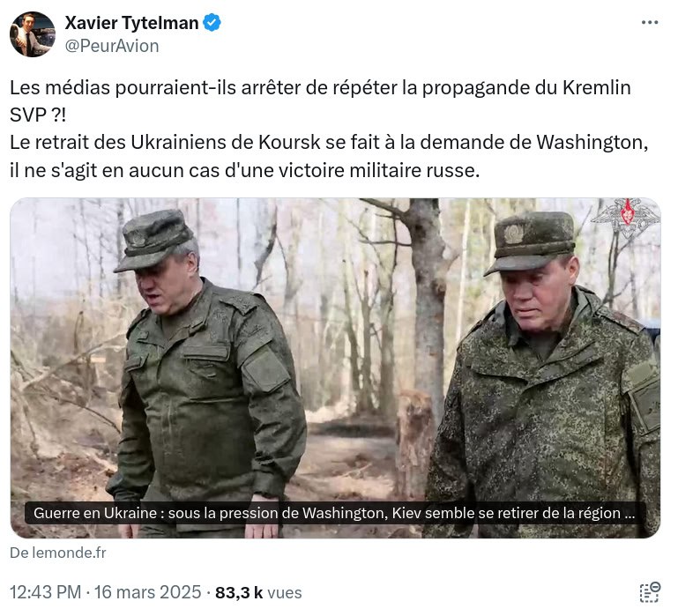Click the left officer's cap
The height and width of the screenshot is (616, 678).
pyautogui.click(x=154, y=236)
